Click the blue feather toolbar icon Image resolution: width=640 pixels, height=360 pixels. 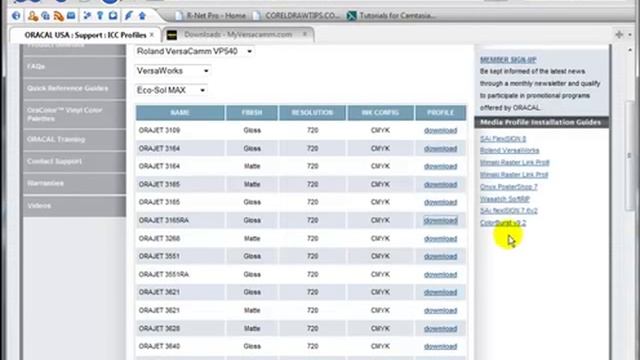[129, 16]
